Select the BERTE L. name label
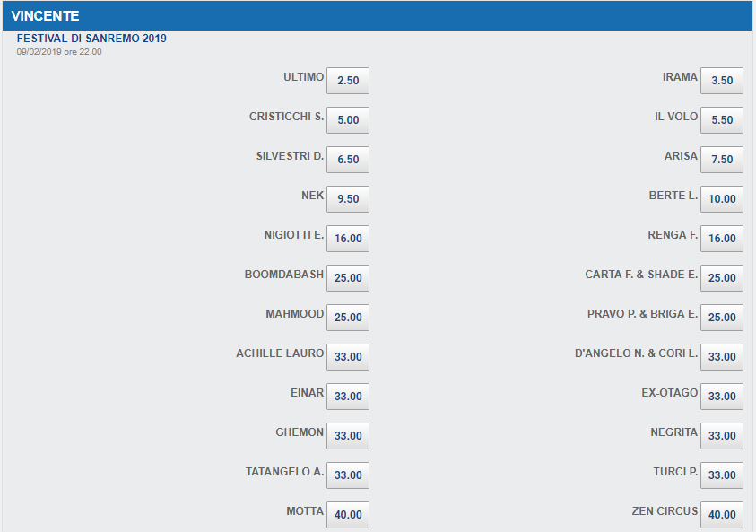This screenshot has width=756, height=532. pyautogui.click(x=673, y=196)
